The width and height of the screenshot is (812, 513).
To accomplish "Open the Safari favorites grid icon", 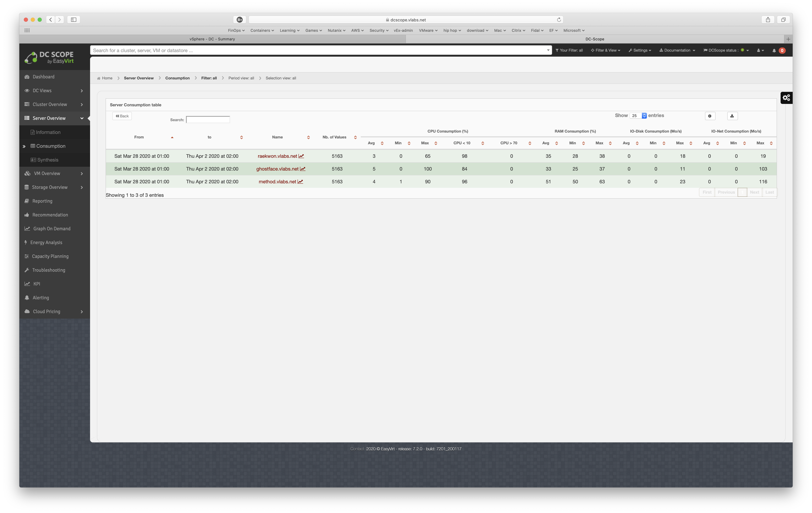I will [27, 30].
